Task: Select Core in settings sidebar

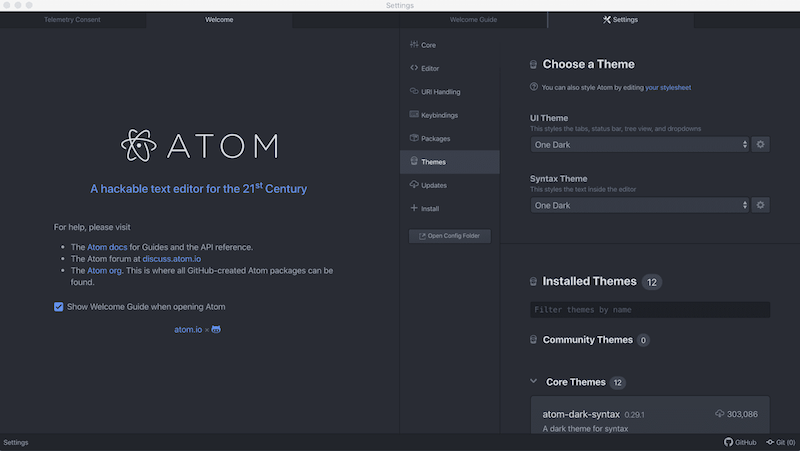Action: click(x=428, y=45)
